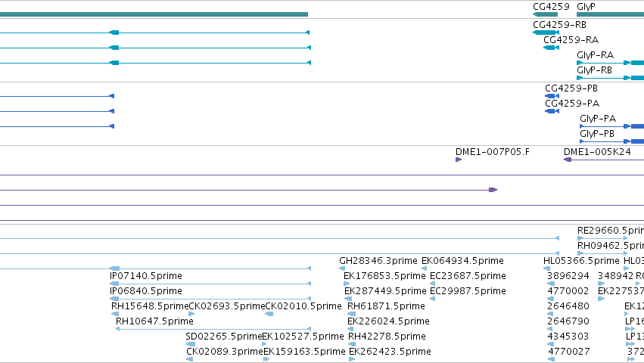
Task: Select the EK262423.5prime EST
Action: tap(352, 359)
